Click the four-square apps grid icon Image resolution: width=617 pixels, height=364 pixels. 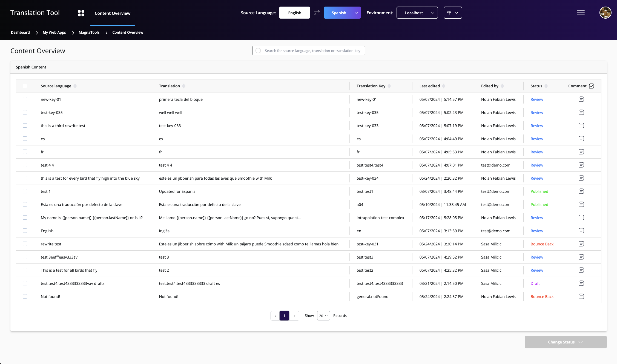click(81, 13)
